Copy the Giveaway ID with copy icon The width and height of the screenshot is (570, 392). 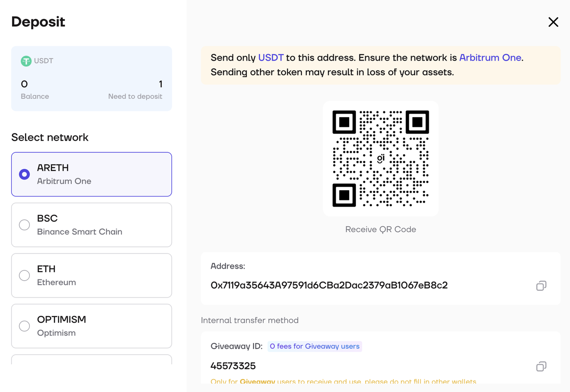(x=541, y=366)
